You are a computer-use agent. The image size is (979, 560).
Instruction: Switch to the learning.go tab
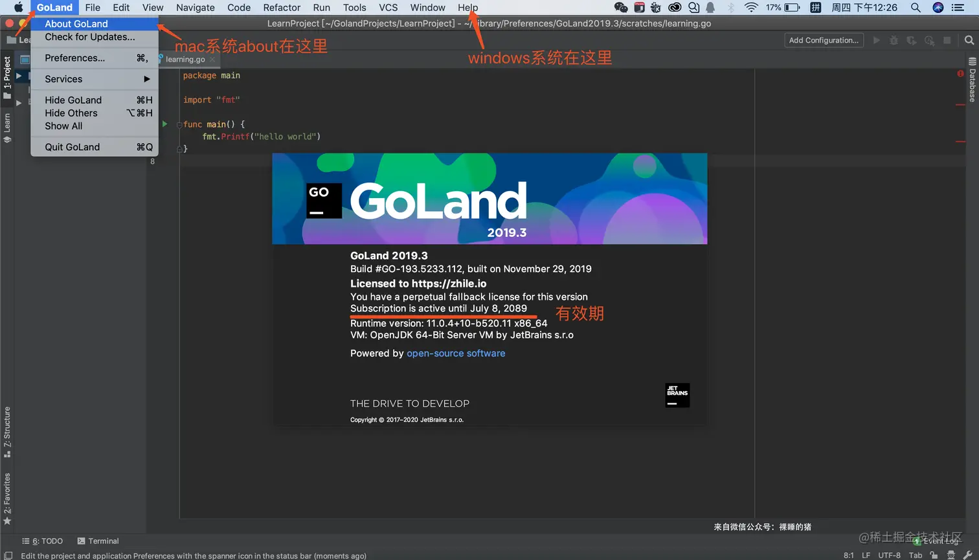pos(185,59)
